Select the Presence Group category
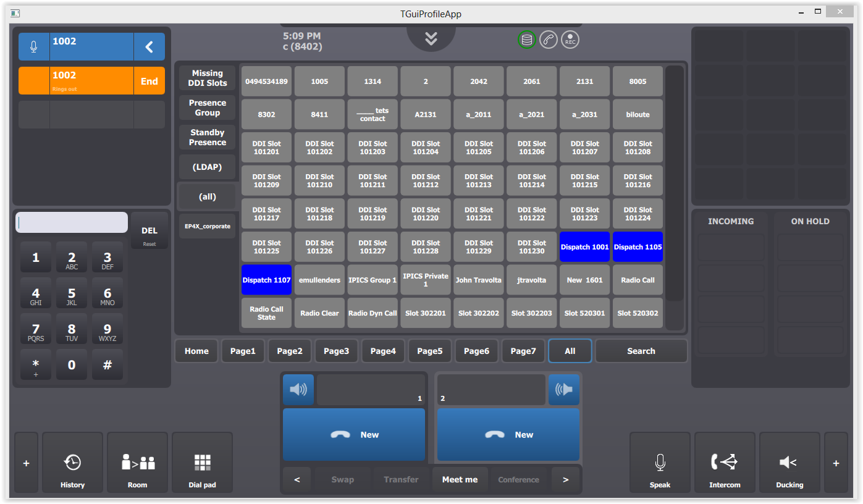 coord(208,108)
